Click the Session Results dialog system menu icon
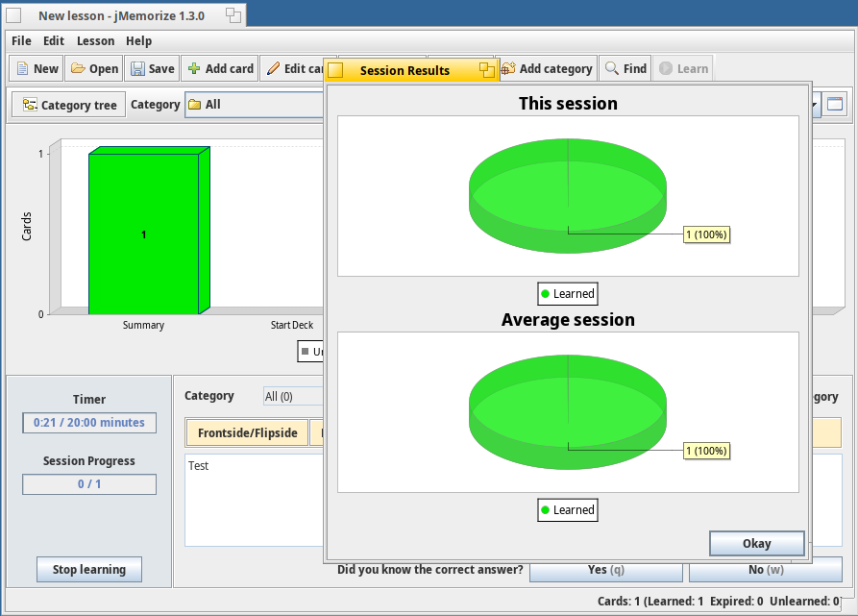The width and height of the screenshot is (858, 616). 335,70
